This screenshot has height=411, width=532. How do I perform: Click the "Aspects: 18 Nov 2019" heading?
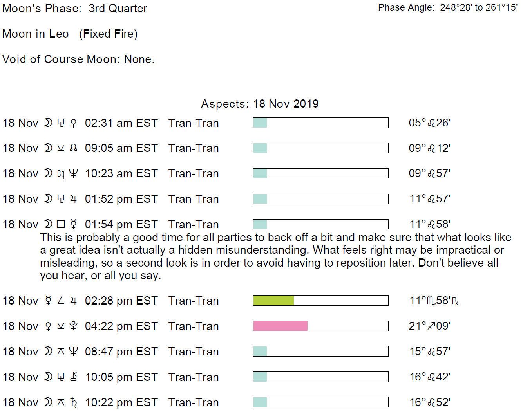pyautogui.click(x=260, y=104)
